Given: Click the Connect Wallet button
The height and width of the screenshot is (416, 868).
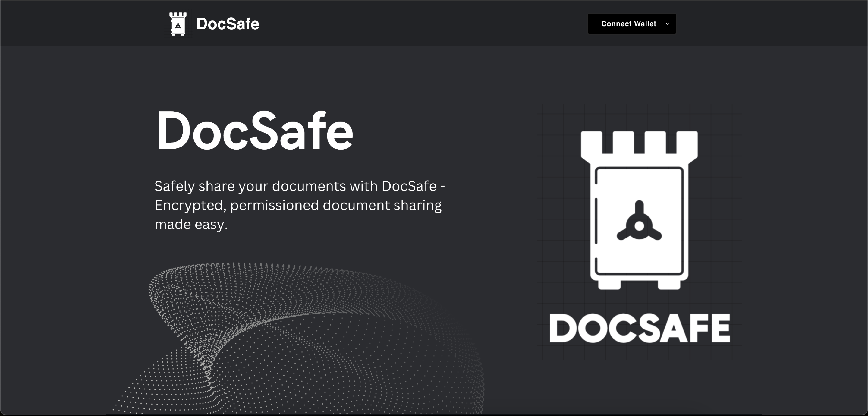Looking at the screenshot, I should [631, 24].
